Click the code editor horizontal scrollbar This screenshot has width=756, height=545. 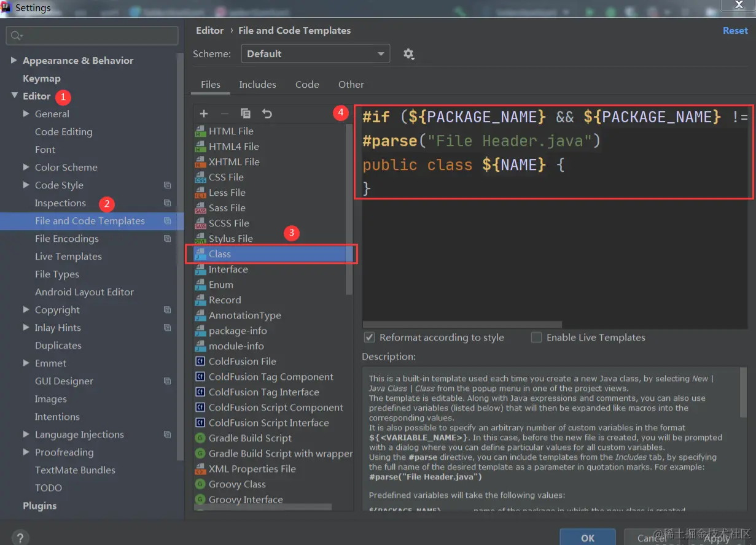click(462, 325)
